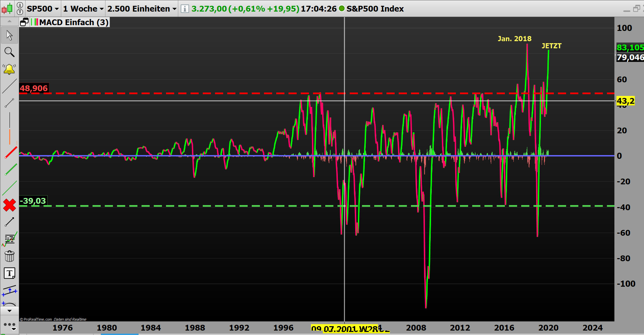The width and height of the screenshot is (644, 335).
Task: Activate the zoom magnifier tool
Action: (10, 52)
